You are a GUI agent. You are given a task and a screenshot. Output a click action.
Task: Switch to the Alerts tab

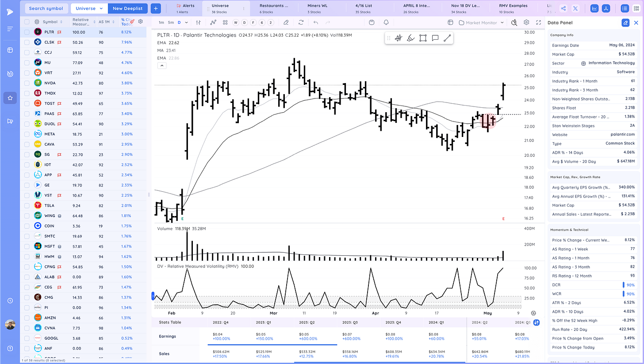tap(185, 8)
